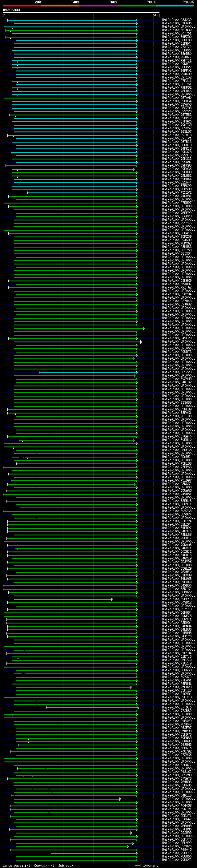Click UniRef100_Q49B51 label
The width and height of the screenshot is (197, 868).
177,494
